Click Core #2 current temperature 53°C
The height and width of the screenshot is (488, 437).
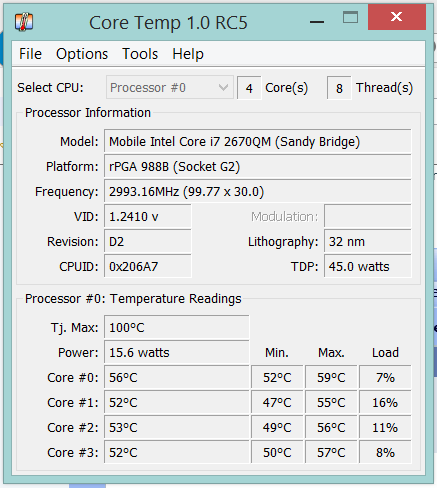tap(177, 428)
